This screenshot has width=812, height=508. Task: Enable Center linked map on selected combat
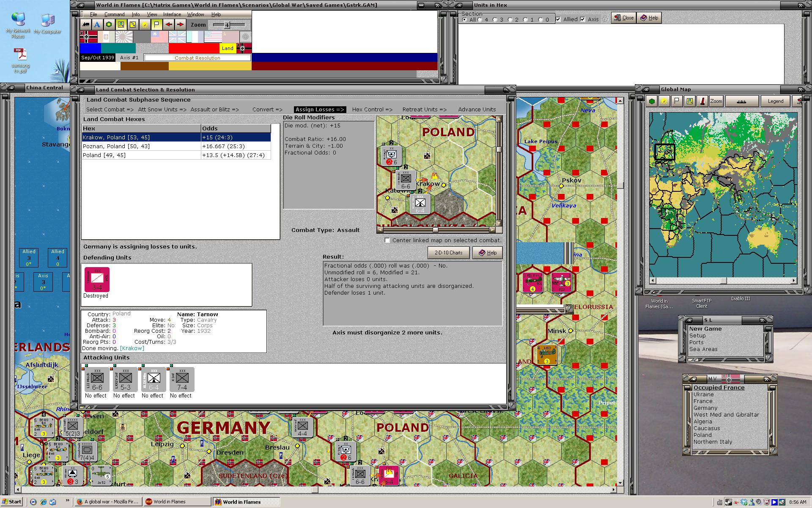(387, 240)
